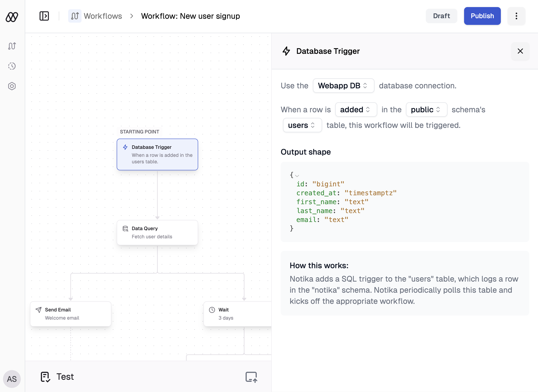538x392 pixels.
Task: Select the Send Email welcome node
Action: (71, 314)
